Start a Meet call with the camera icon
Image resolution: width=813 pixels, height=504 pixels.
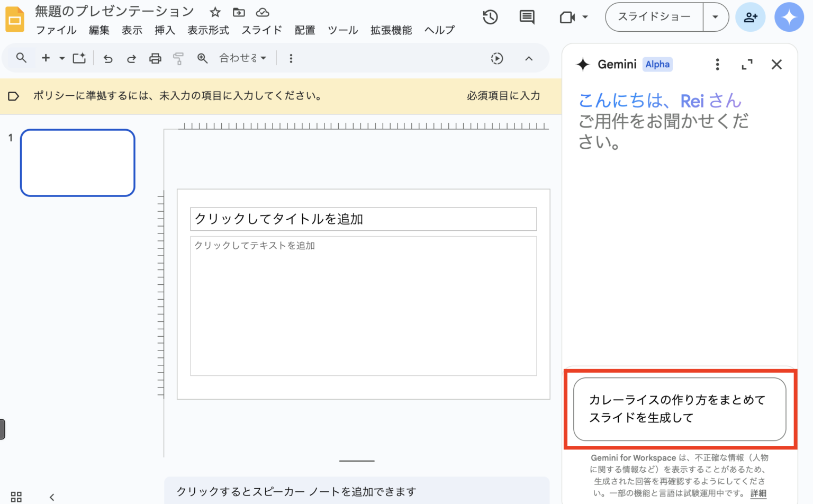[567, 17]
